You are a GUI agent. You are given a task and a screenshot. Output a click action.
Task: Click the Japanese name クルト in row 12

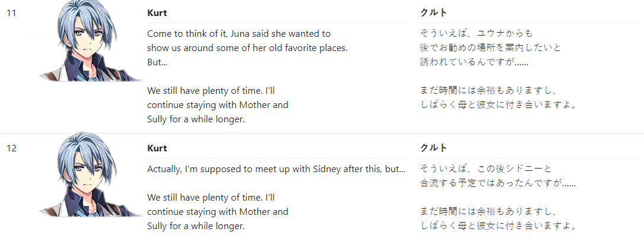(433, 148)
